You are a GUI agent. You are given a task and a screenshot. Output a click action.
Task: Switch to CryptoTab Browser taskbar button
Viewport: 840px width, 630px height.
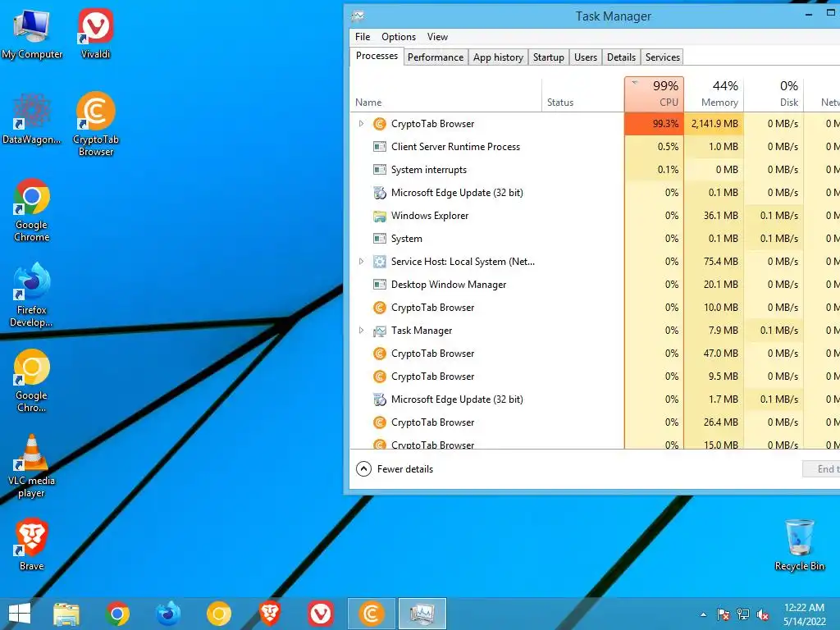[372, 614]
